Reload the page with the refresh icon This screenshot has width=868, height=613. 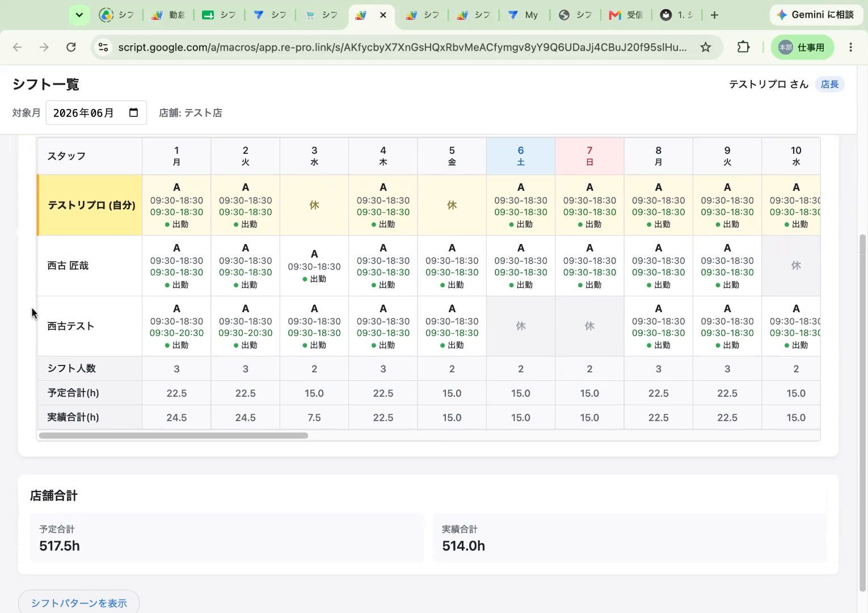71,47
